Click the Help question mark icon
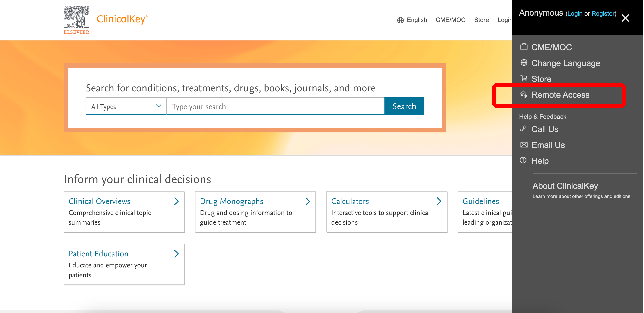The width and height of the screenshot is (644, 313). (x=523, y=160)
